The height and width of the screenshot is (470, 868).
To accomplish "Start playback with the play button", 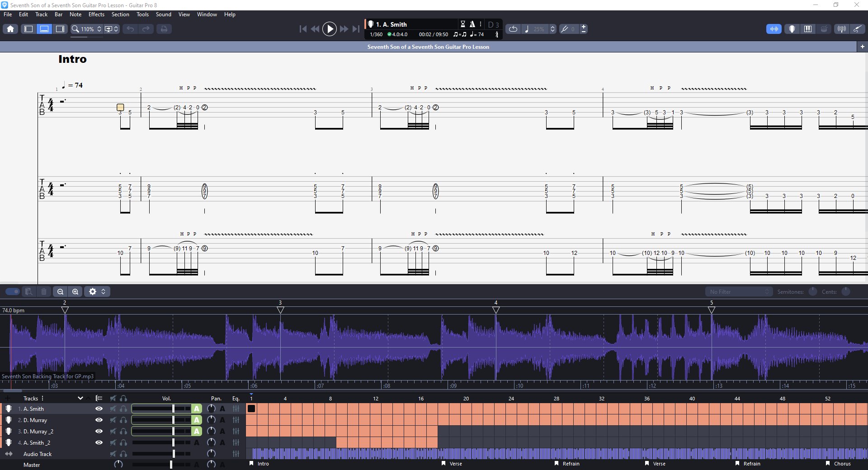I will point(330,29).
